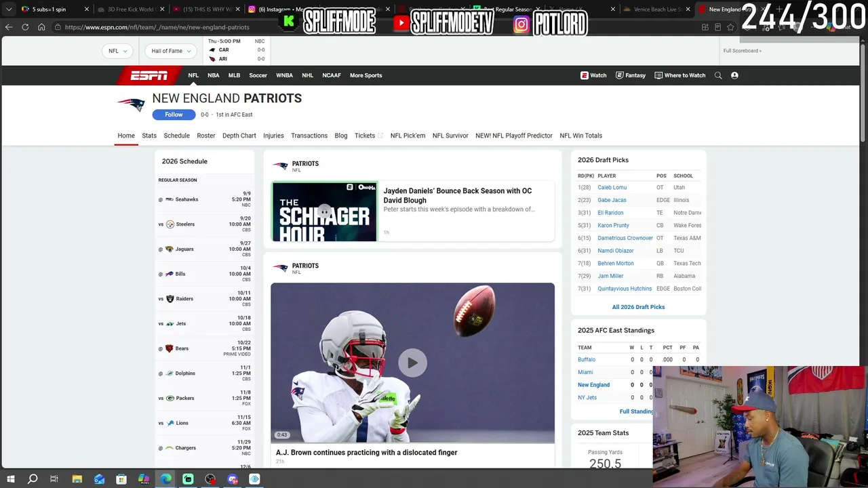The height and width of the screenshot is (488, 868).
Task: Open draft pick Gabe Jacas's player link
Action: pos(612,200)
